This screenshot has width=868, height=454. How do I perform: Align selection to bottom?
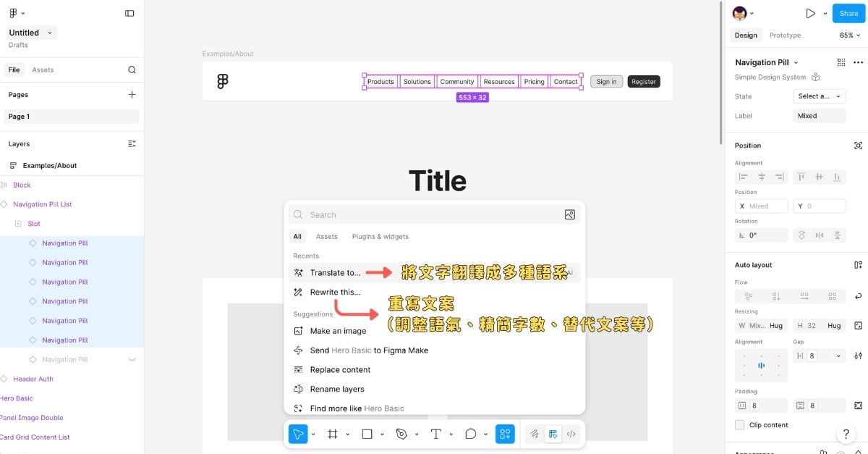coord(837,177)
